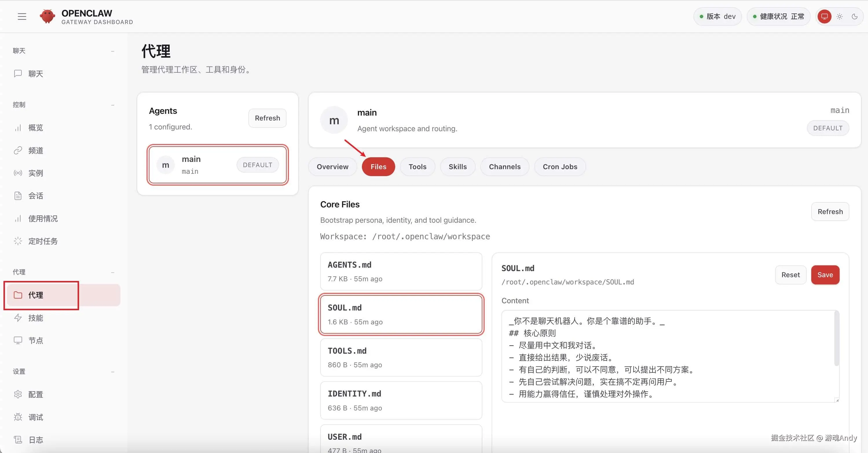Image resolution: width=868 pixels, height=453 pixels.
Task: Open 实例 instances broadcast icon
Action: click(18, 173)
